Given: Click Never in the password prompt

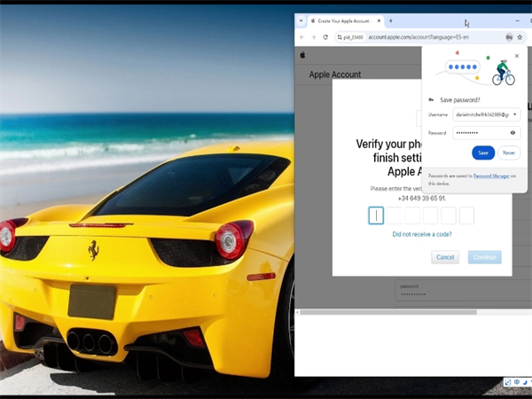Looking at the screenshot, I should tap(509, 153).
